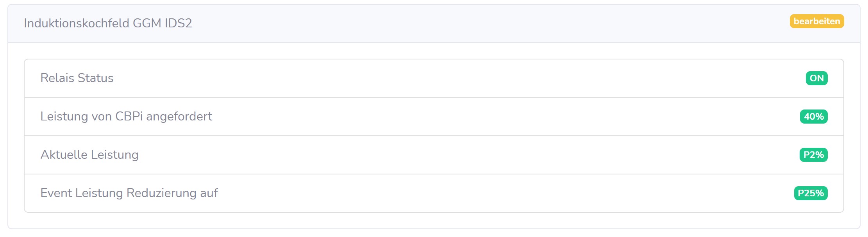Image resolution: width=868 pixels, height=237 pixels.
Task: Select the Event Leistung Reduzierung auf label
Action: [129, 193]
